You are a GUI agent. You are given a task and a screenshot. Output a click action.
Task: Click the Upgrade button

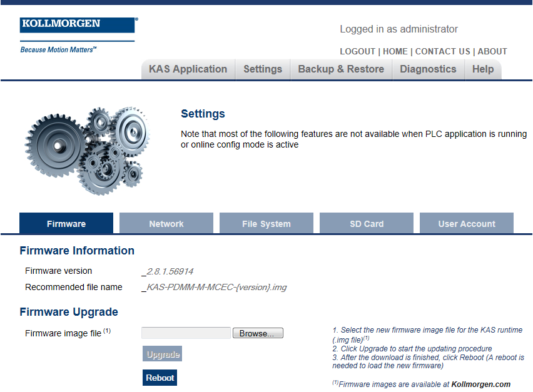click(163, 354)
